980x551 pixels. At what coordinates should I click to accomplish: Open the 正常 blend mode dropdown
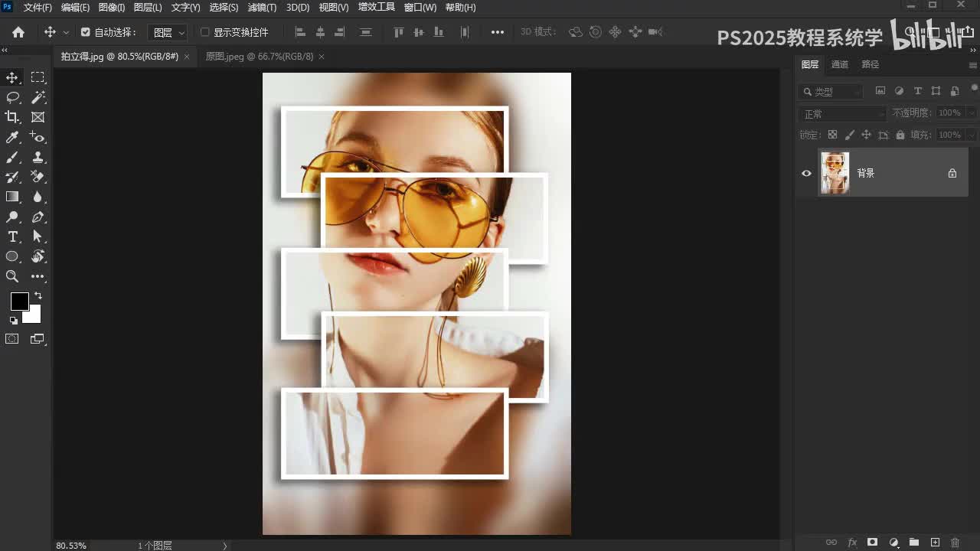click(842, 114)
